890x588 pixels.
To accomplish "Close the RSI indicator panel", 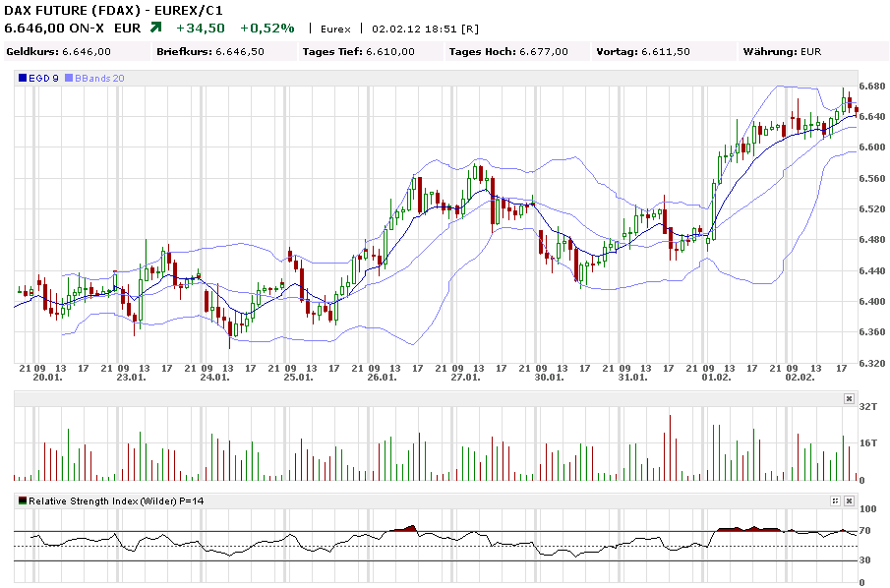I will coord(849,500).
